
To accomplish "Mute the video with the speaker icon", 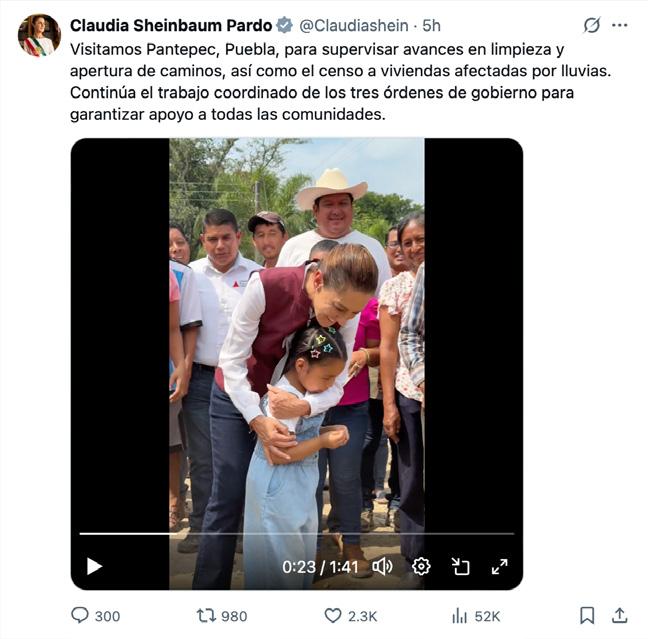I will coord(382,566).
